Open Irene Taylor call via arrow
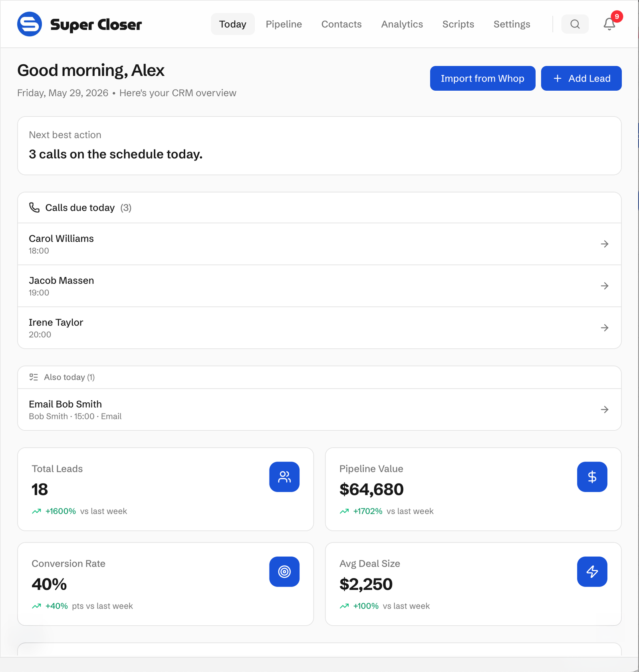The height and width of the screenshot is (672, 639). click(x=605, y=328)
